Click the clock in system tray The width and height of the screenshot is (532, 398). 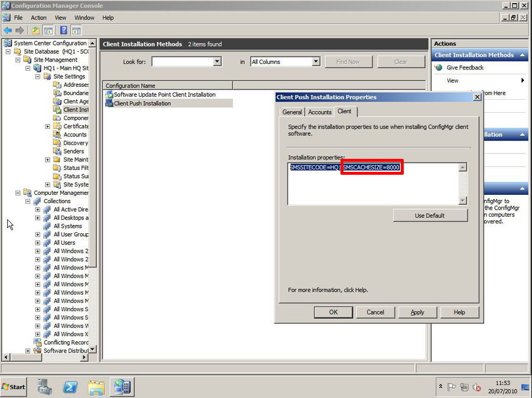pos(502,387)
